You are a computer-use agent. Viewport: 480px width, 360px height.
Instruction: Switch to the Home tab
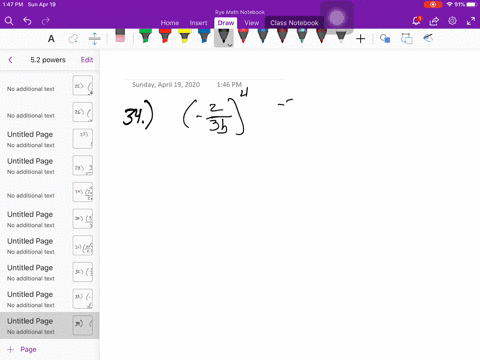tap(170, 23)
